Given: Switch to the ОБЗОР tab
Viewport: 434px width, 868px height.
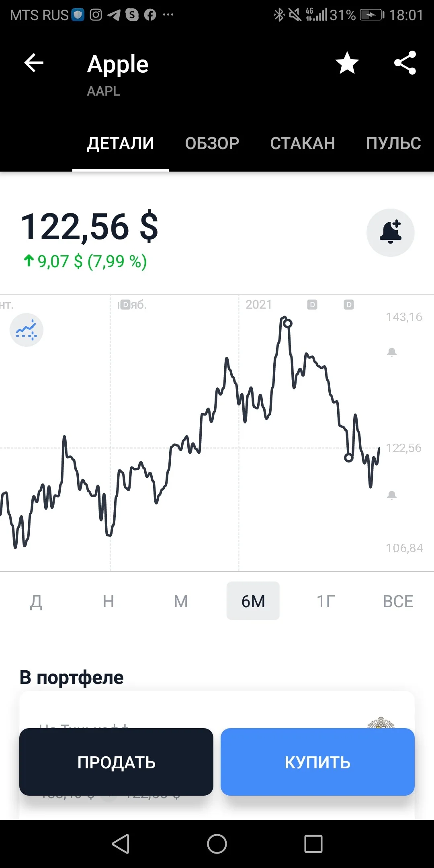Looking at the screenshot, I should click(x=212, y=143).
